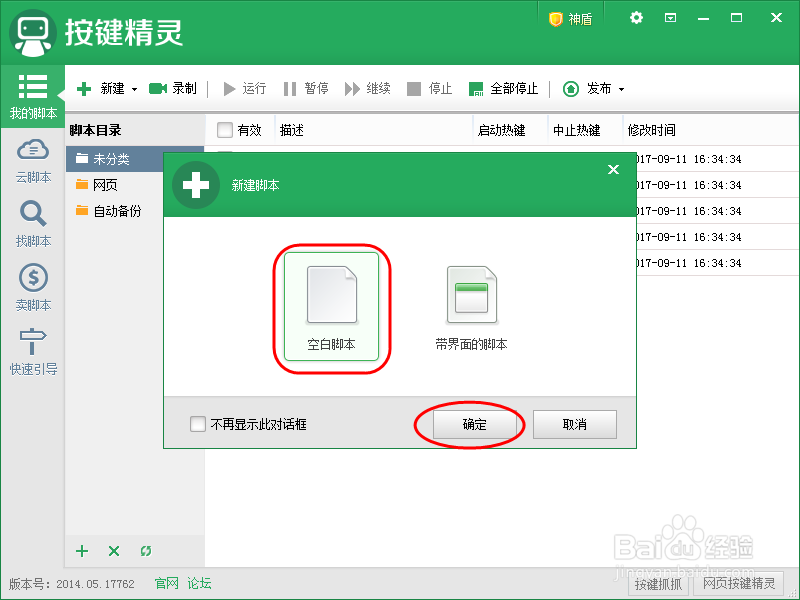This screenshot has width=800, height=600.
Task: Run the script with 运行
Action: tap(245, 89)
